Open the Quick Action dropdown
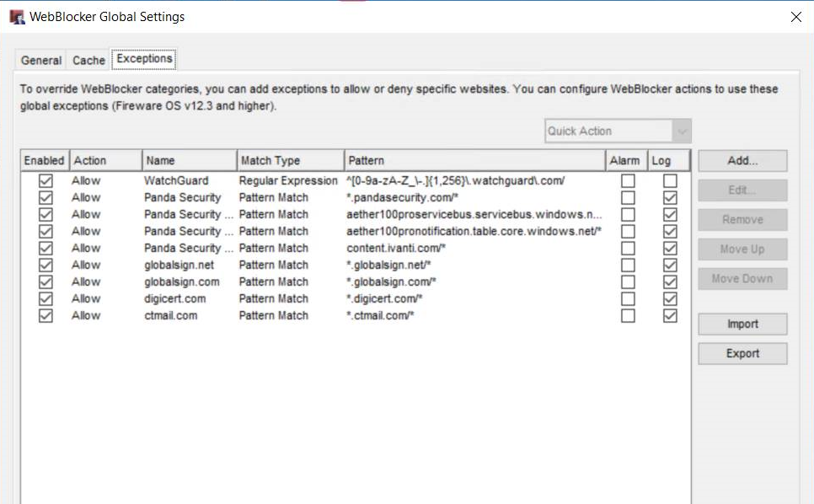 pyautogui.click(x=681, y=131)
